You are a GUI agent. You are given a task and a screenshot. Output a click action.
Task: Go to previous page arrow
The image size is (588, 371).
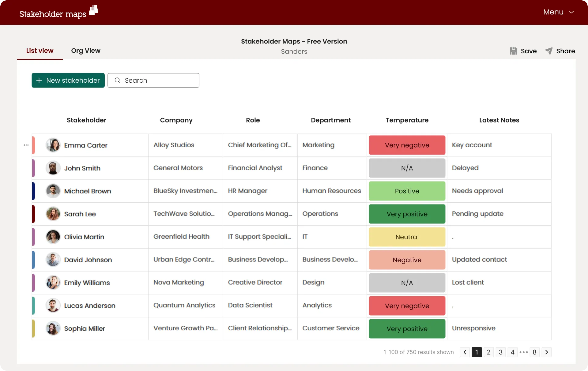click(465, 352)
